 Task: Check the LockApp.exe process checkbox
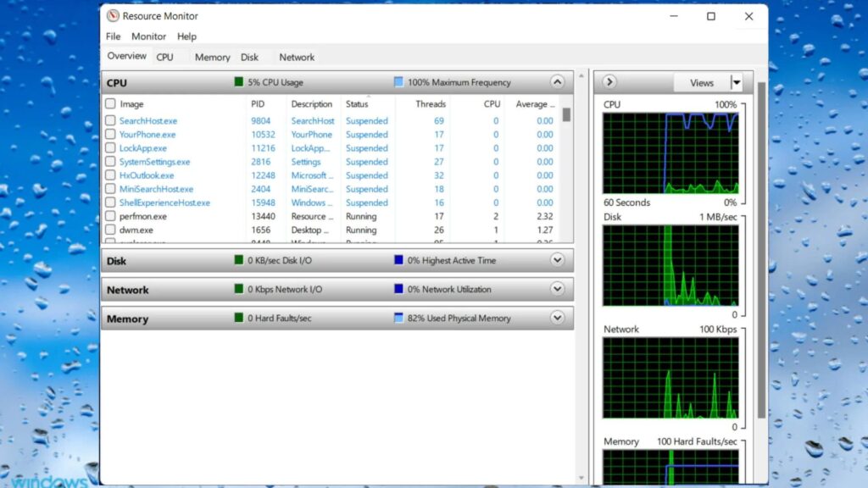click(x=110, y=147)
